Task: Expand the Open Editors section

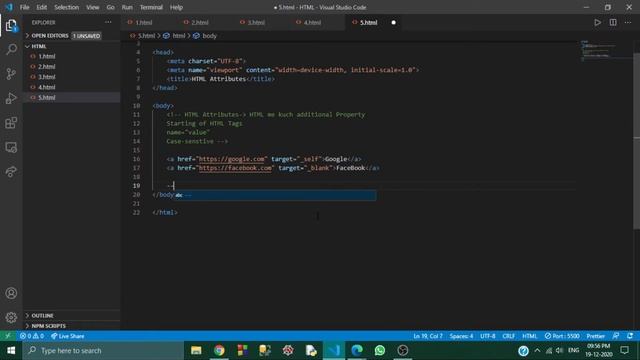Action: click(x=50, y=36)
